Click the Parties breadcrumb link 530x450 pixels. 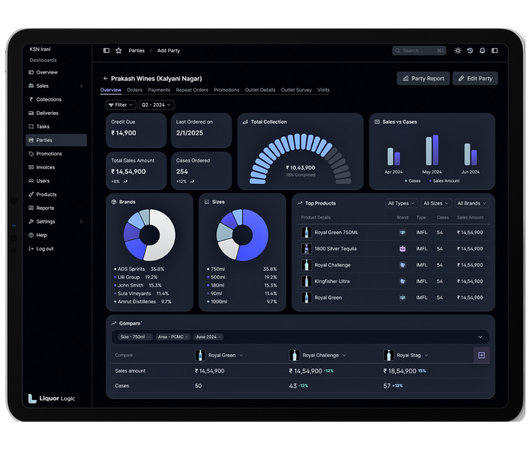[137, 51]
